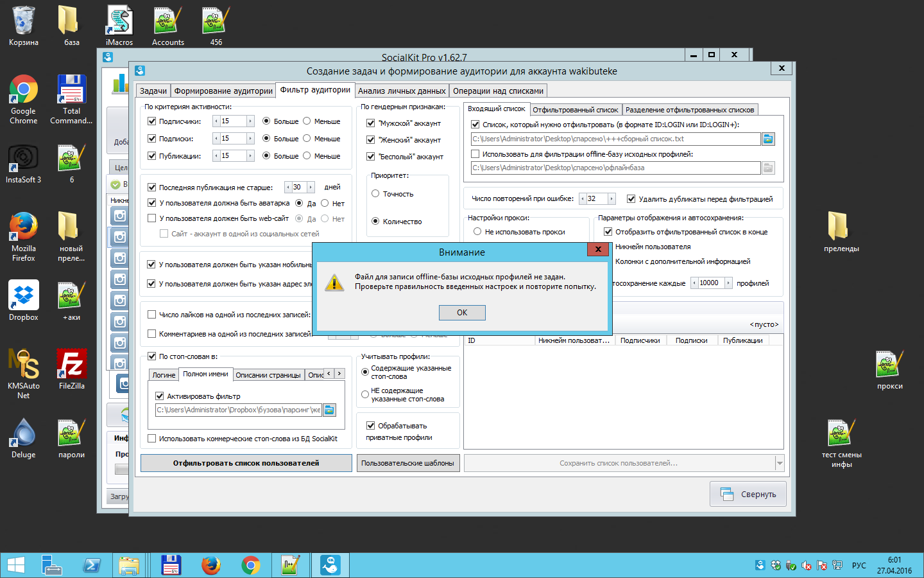Toggle Последняя публикация не старше checkbox
This screenshot has width=924, height=578.
[x=152, y=188]
